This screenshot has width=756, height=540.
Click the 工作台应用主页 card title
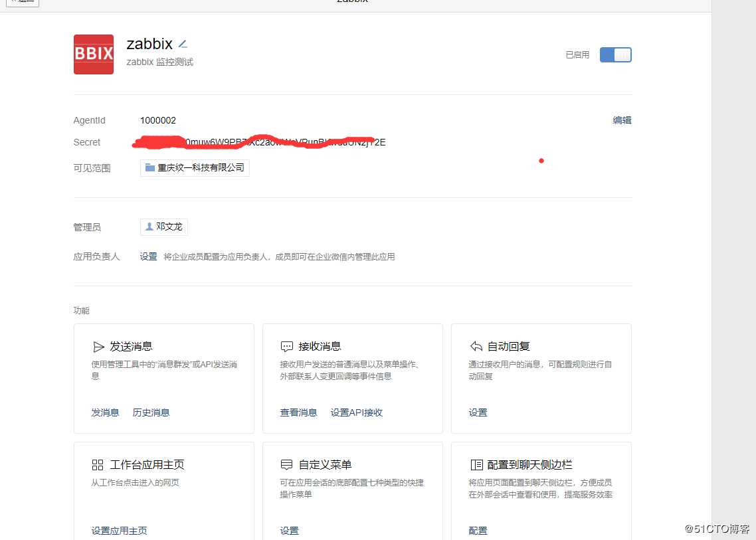click(147, 465)
